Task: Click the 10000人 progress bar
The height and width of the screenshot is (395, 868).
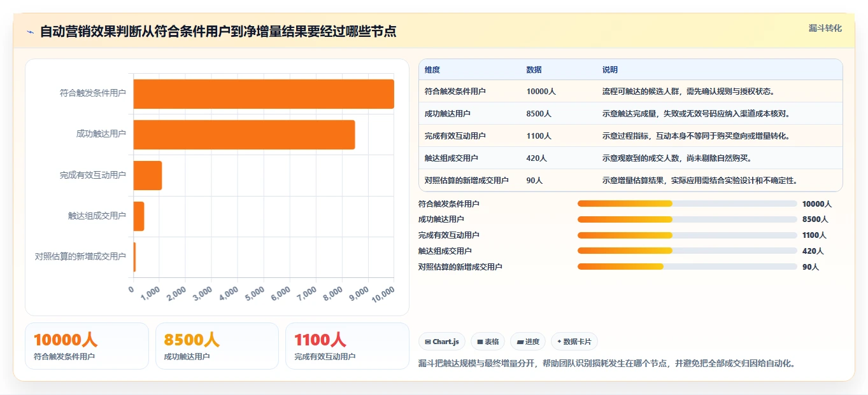Action: pos(687,204)
